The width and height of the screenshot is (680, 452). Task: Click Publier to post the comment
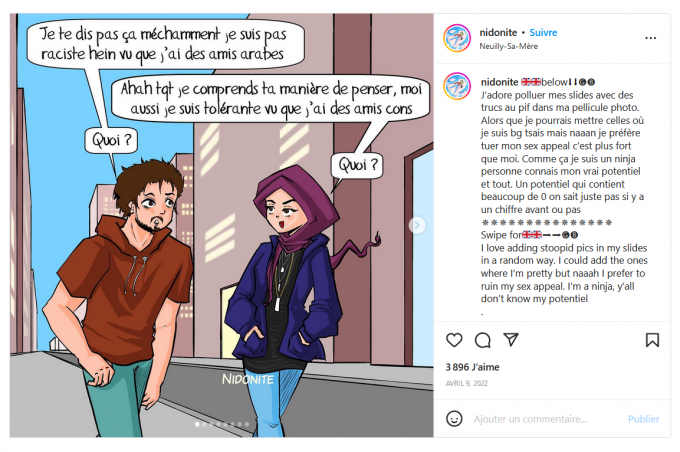point(644,419)
